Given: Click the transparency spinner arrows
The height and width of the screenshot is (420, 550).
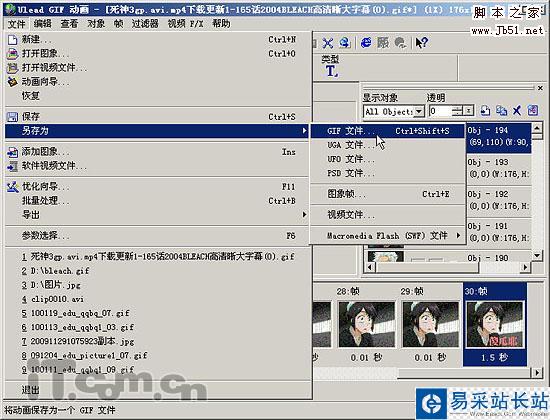Looking at the screenshot, I should 457,111.
